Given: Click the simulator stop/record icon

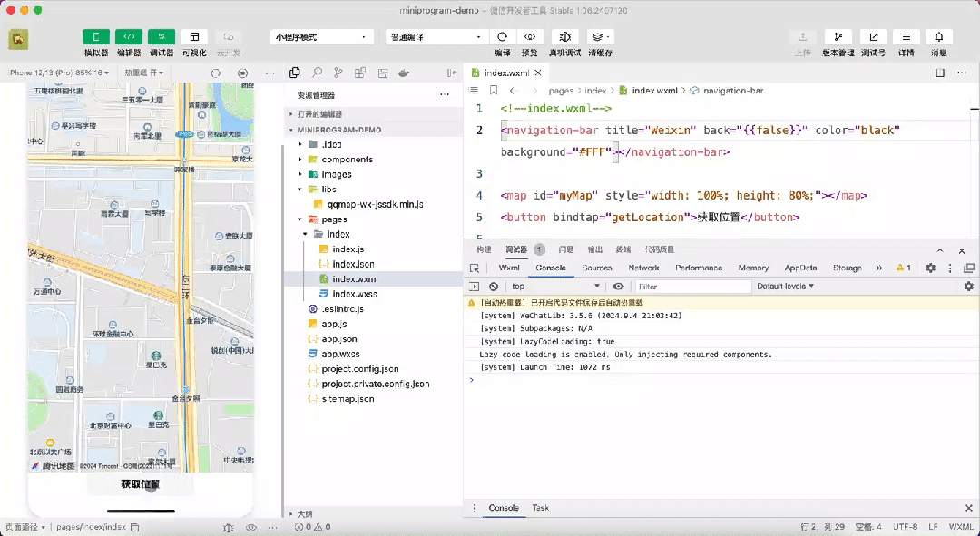Looking at the screenshot, I should (242, 73).
